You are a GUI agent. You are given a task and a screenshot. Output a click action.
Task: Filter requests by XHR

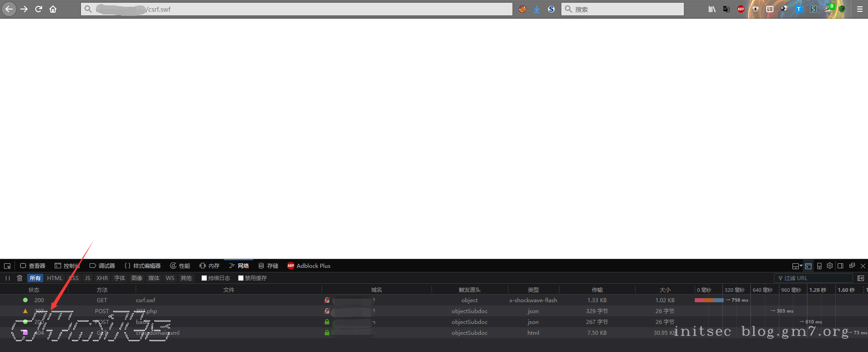102,278
